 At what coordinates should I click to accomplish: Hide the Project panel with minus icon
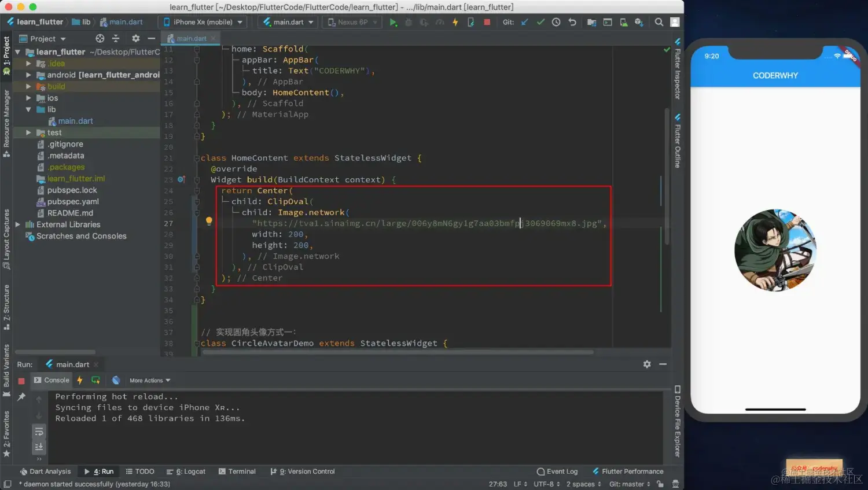[152, 38]
